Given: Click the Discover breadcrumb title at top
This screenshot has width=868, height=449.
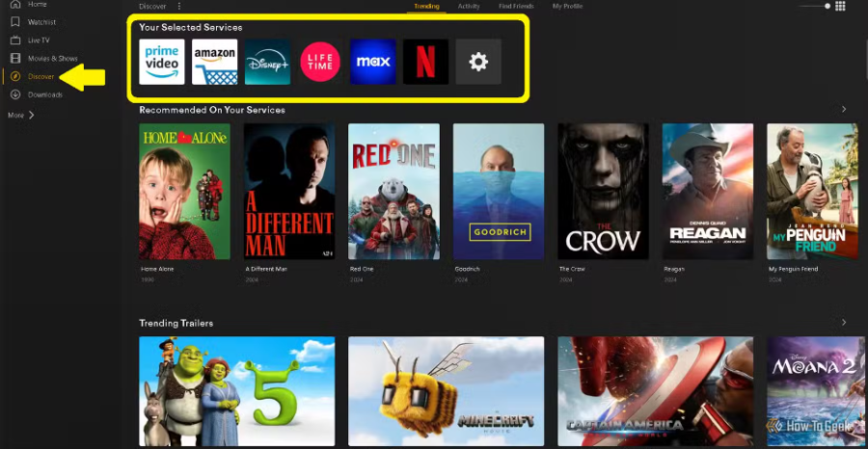Looking at the screenshot, I should 152,7.
